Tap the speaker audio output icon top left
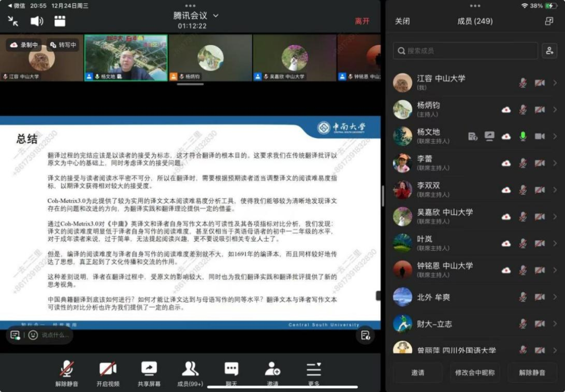The image size is (565, 392). pyautogui.click(x=36, y=21)
